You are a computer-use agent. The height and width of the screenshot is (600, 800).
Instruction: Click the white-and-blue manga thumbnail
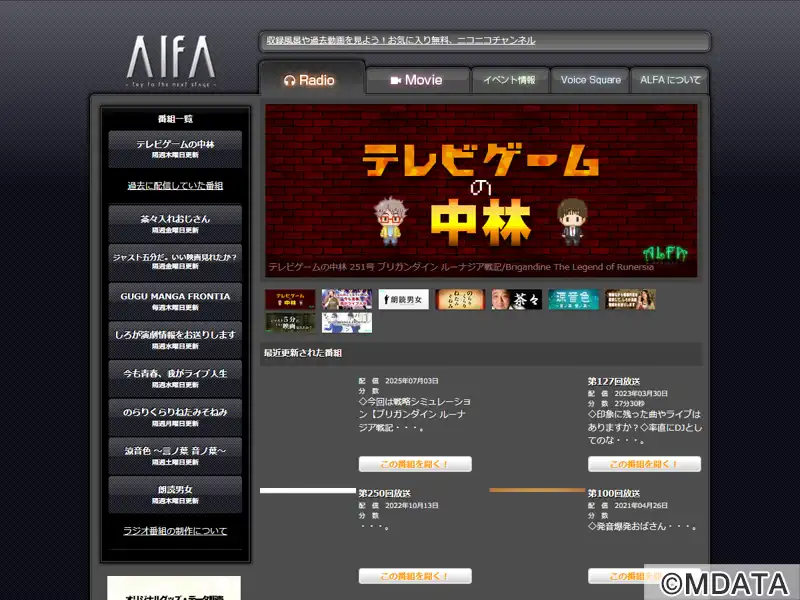tap(347, 322)
